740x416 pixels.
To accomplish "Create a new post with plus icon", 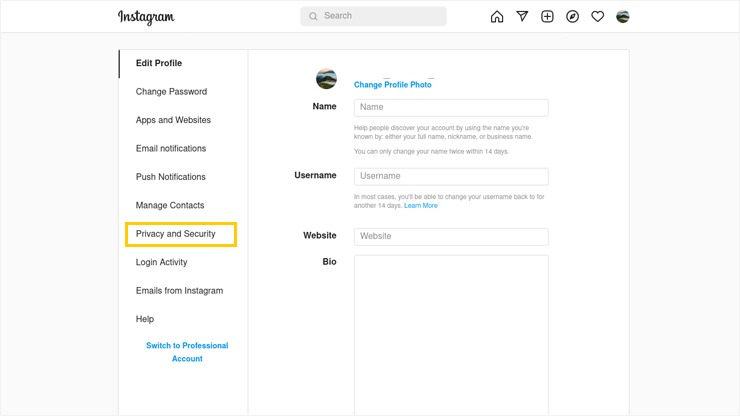I will (x=547, y=17).
